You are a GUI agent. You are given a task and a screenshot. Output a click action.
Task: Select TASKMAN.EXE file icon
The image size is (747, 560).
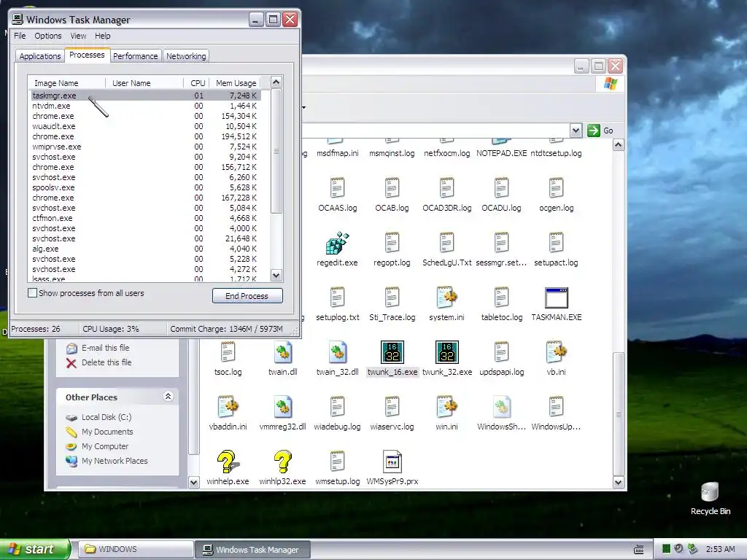pos(556,297)
